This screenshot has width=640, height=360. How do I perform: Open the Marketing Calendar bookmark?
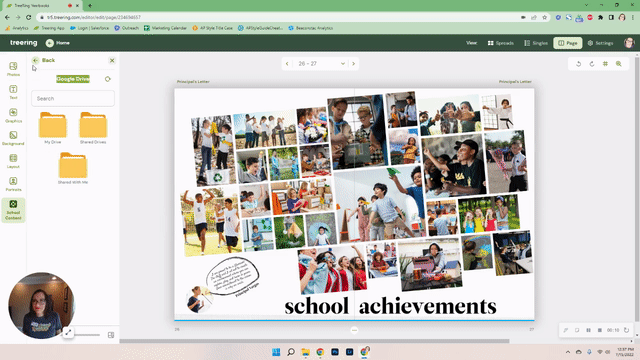click(x=165, y=28)
